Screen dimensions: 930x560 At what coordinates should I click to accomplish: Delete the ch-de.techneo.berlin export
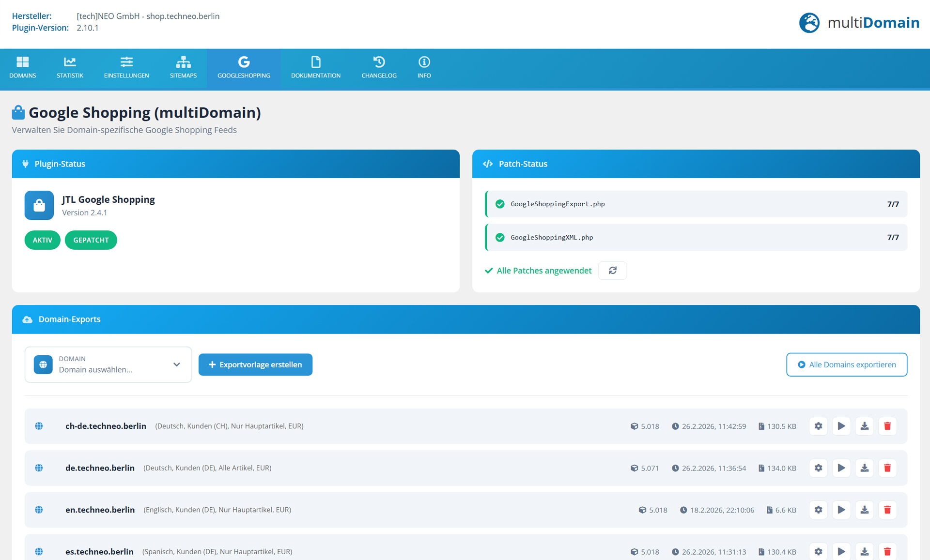coord(887,426)
